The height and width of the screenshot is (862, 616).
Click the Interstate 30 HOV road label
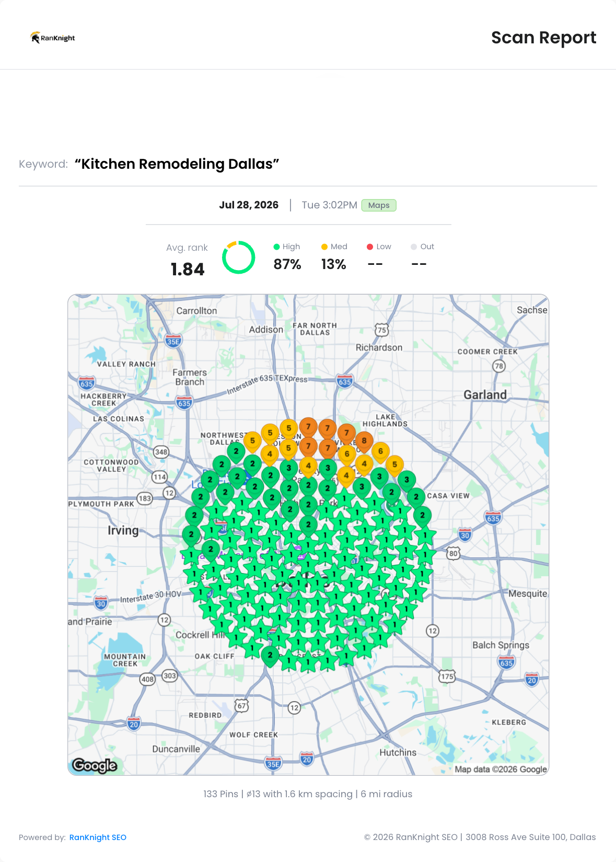[x=151, y=597]
